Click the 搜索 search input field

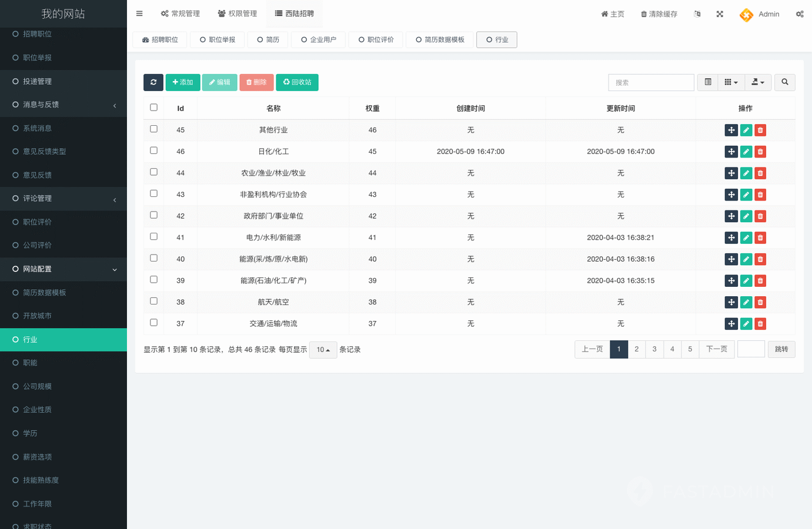pos(651,82)
